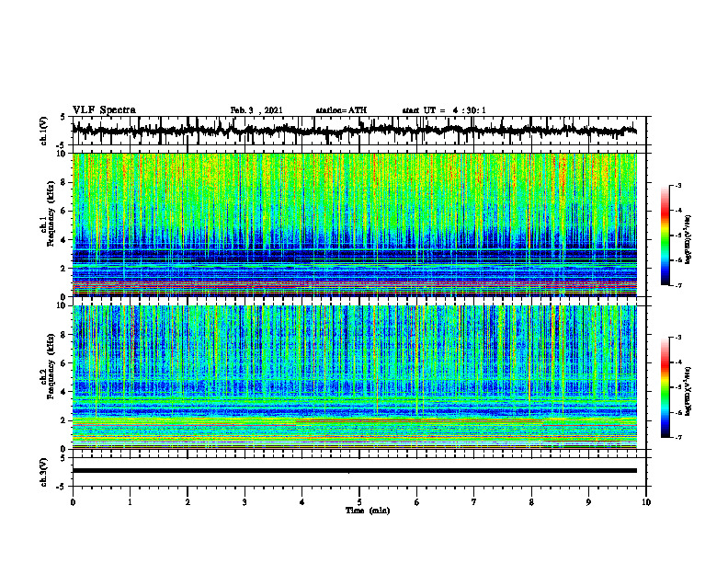This screenshot has width=728, height=563.
Task: Click inside the ch.1 spectrogram panel
Action: [x=354, y=224]
